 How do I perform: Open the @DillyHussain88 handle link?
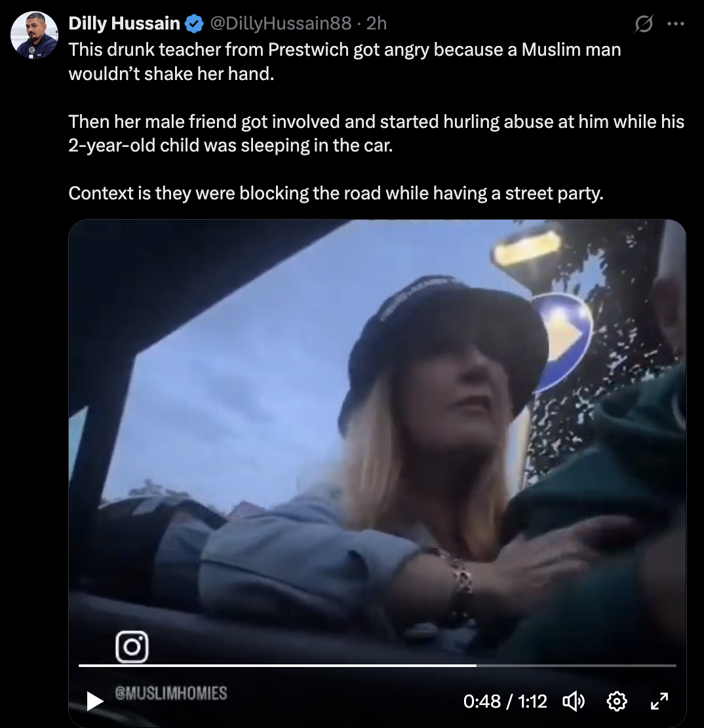coord(281,23)
